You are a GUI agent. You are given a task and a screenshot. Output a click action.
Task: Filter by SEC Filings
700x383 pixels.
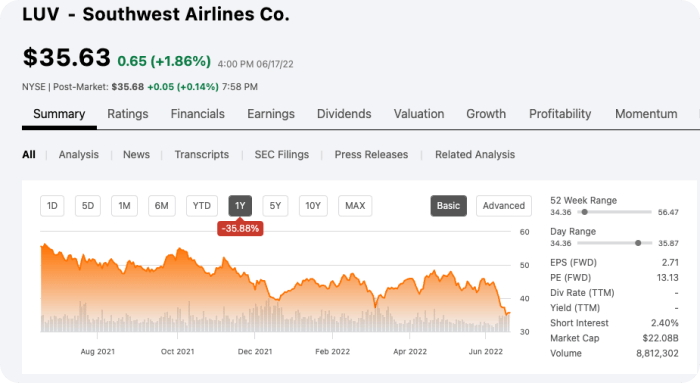point(282,154)
